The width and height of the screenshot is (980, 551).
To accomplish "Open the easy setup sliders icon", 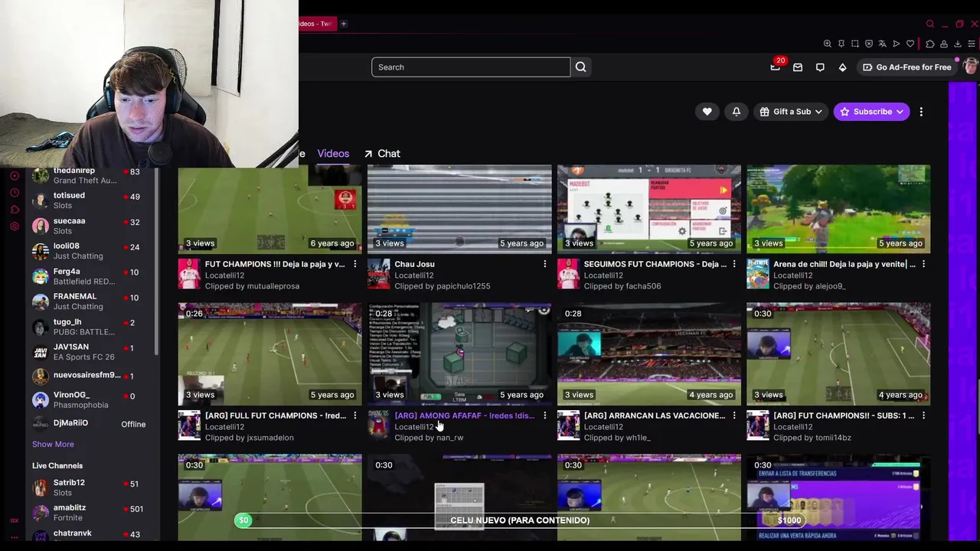I will 972,44.
